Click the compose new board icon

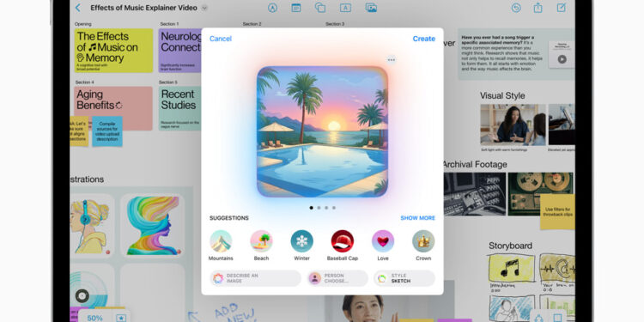tap(561, 8)
